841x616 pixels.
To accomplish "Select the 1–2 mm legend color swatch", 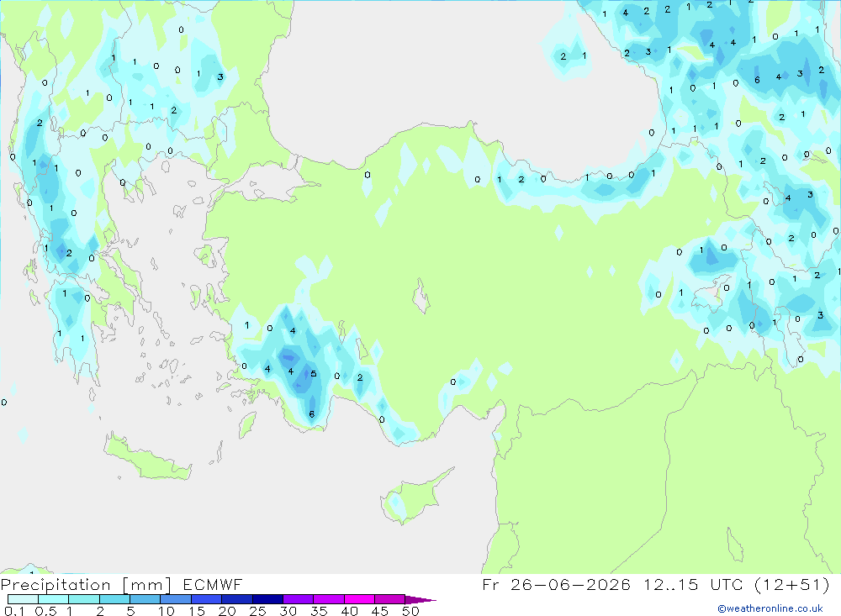I will (83, 599).
